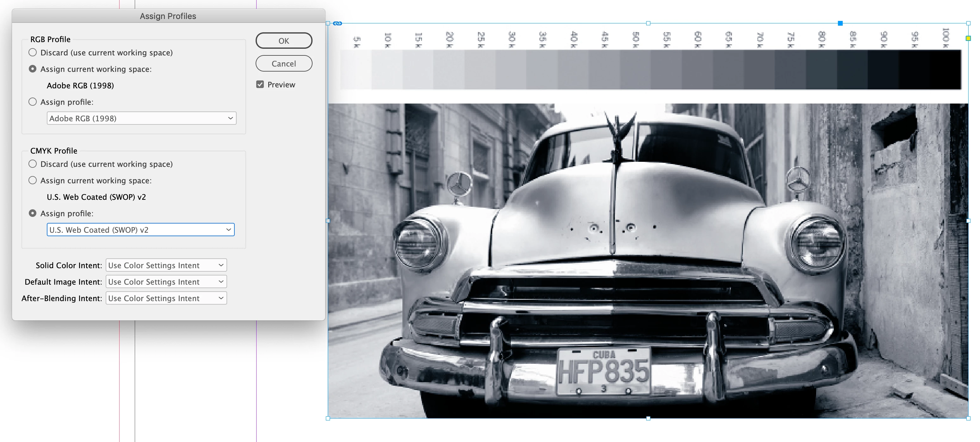Click the bottom-center frame selection handle
980x442 pixels.
(x=648, y=418)
